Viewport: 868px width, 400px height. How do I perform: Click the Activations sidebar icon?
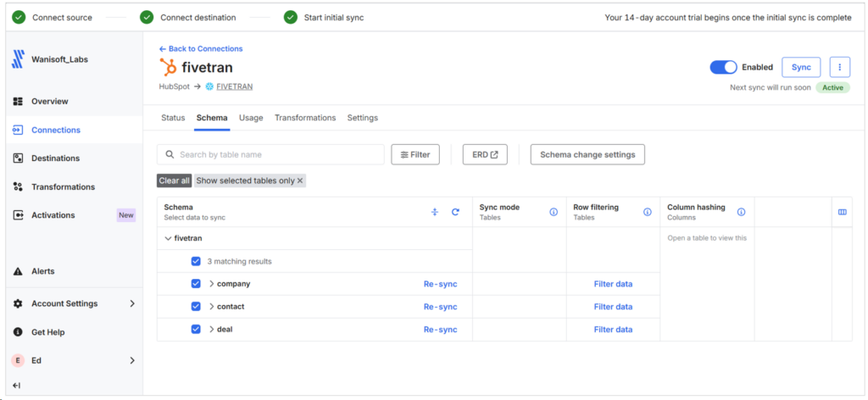(18, 215)
